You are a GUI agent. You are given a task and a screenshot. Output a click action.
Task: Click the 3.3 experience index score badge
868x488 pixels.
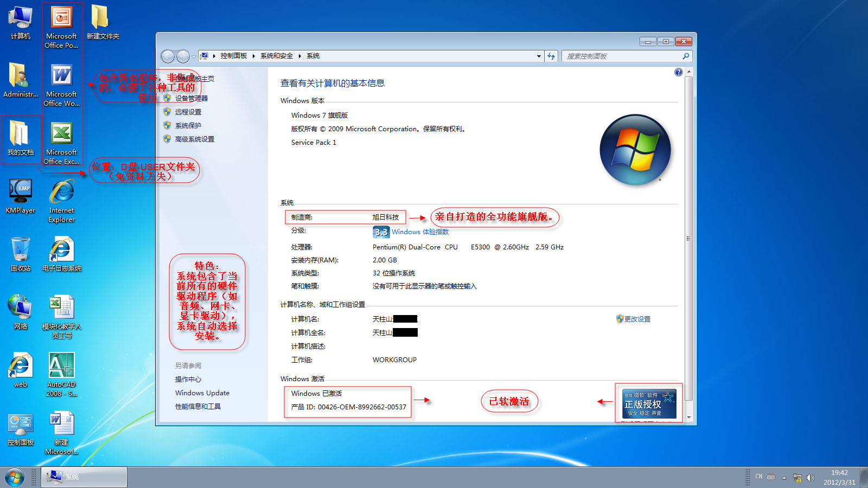381,232
